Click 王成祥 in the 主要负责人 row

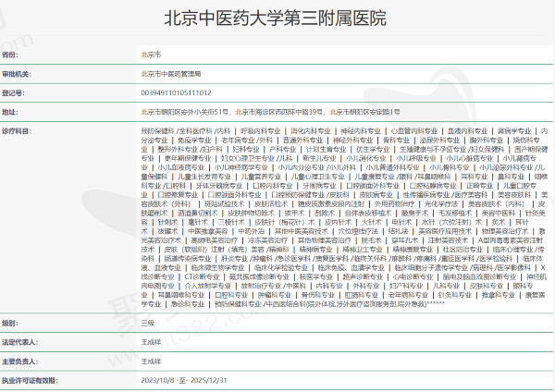[151, 361]
